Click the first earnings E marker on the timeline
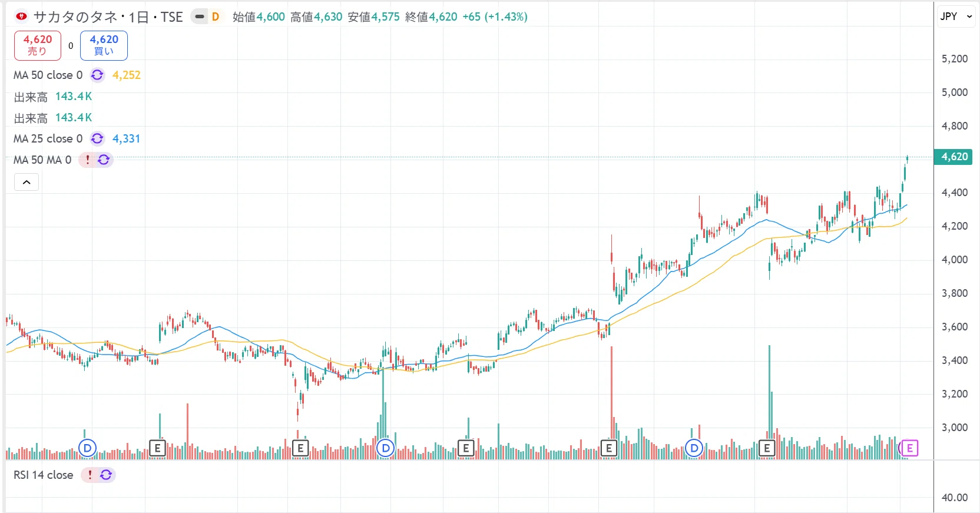 [x=157, y=448]
